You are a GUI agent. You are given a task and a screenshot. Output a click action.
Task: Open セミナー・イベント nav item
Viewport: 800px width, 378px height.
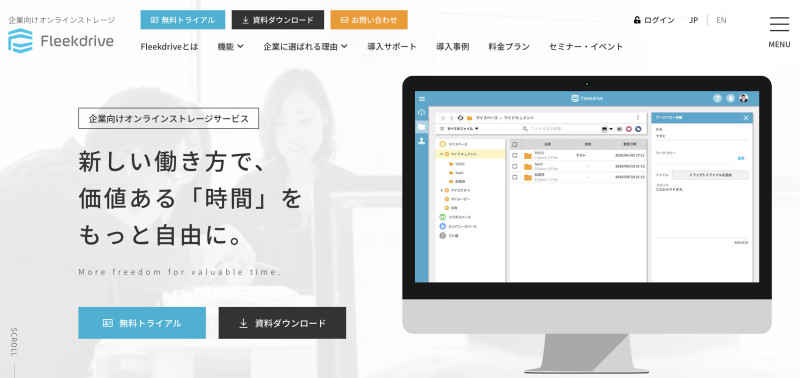[586, 46]
